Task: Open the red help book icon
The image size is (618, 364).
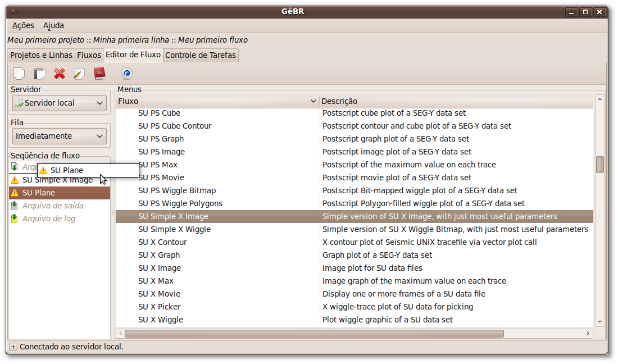Action: click(x=99, y=73)
